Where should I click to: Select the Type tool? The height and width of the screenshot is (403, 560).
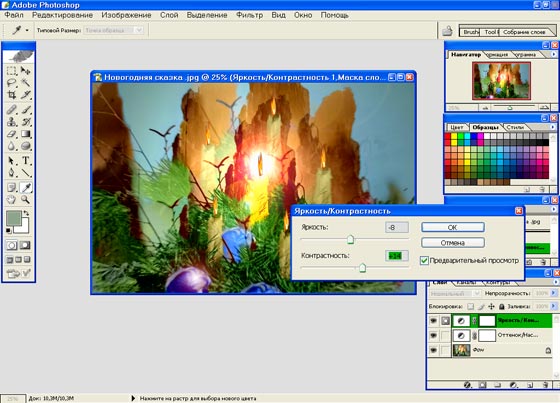[26, 161]
